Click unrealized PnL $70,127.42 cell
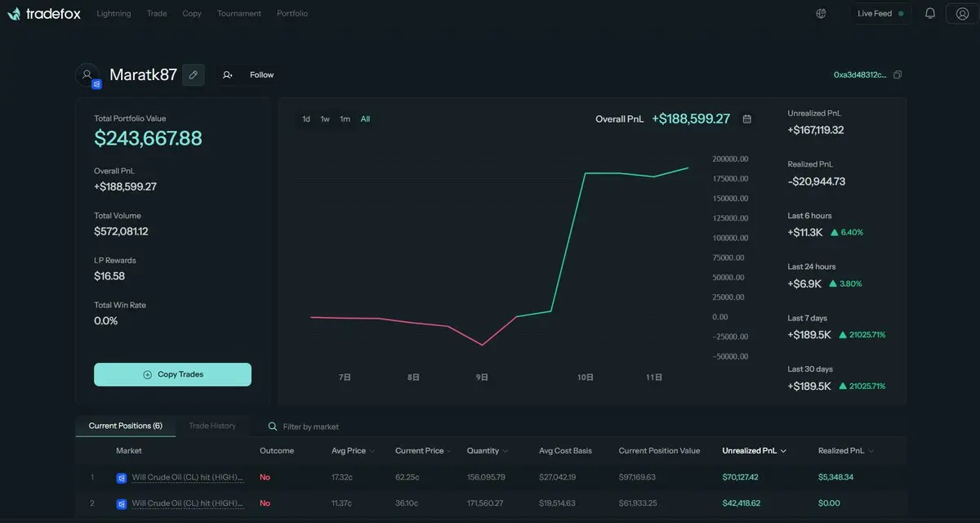This screenshot has height=523, width=980. pos(741,477)
